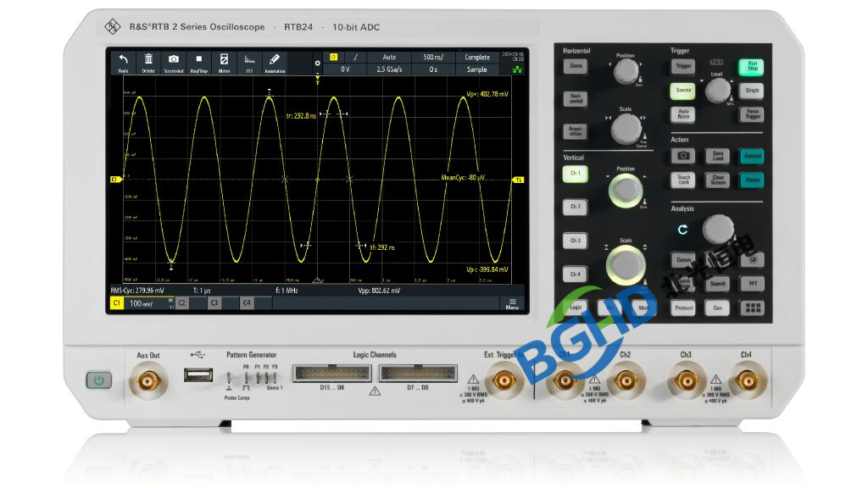Image resolution: width=868 pixels, height=488 pixels.
Task: Toggle the Ch 2 vertical button
Action: click(x=576, y=207)
